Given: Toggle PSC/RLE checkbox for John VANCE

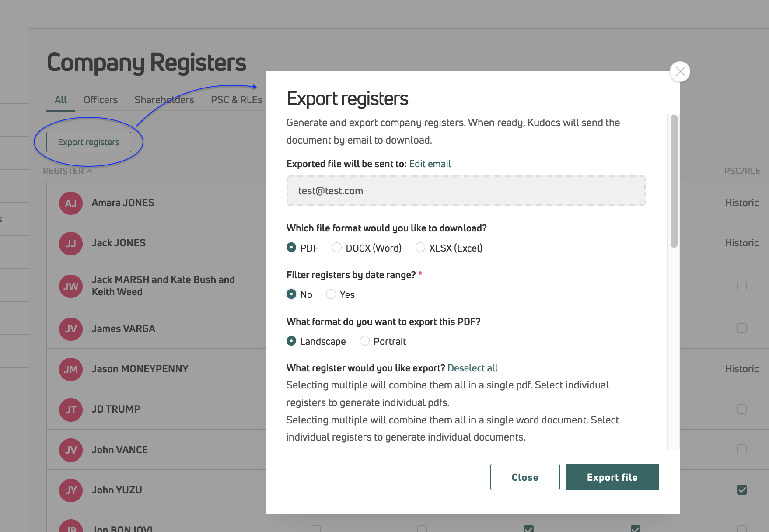Looking at the screenshot, I should (742, 449).
